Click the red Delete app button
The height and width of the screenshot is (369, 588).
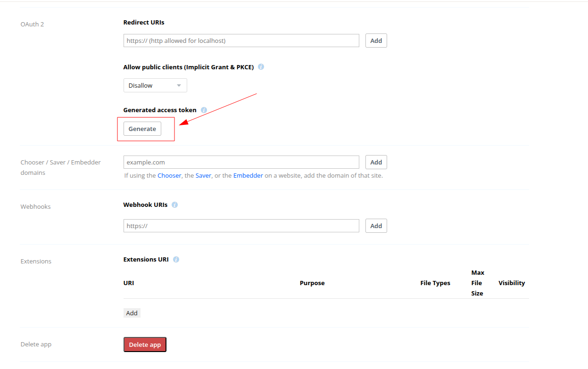pyautogui.click(x=145, y=344)
